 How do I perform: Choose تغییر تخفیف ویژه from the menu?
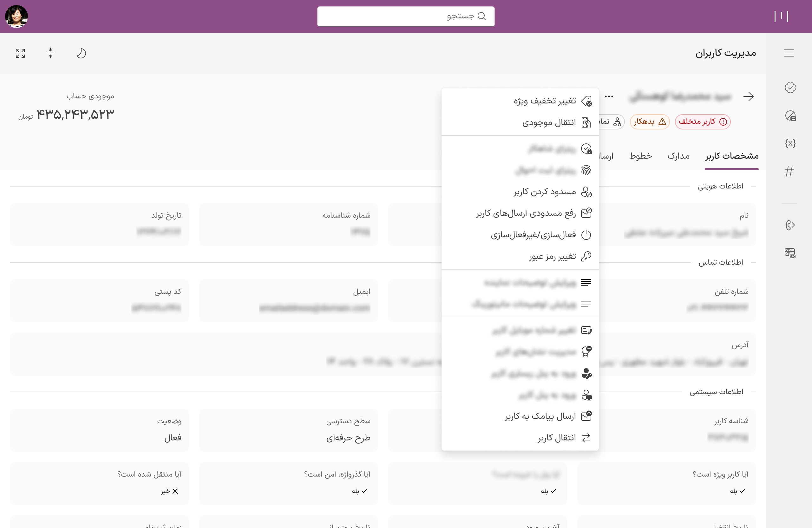520,101
